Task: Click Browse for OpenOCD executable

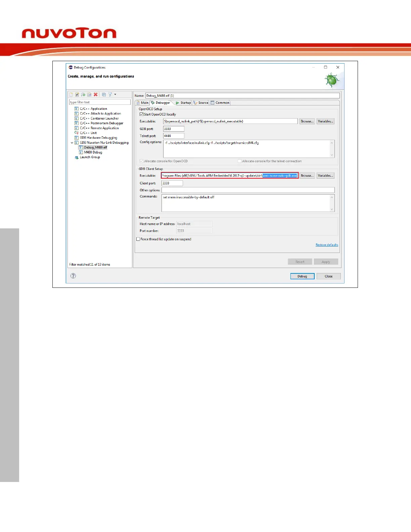Action: click(x=307, y=122)
